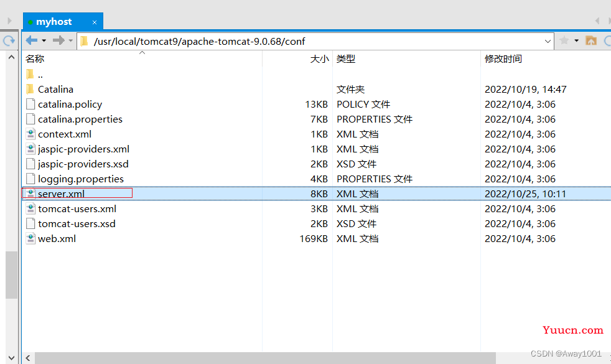Select the parent directory .. entry

[40, 75]
